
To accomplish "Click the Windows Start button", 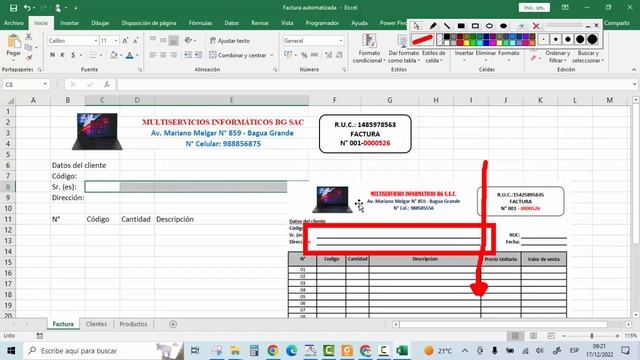I will (11, 351).
